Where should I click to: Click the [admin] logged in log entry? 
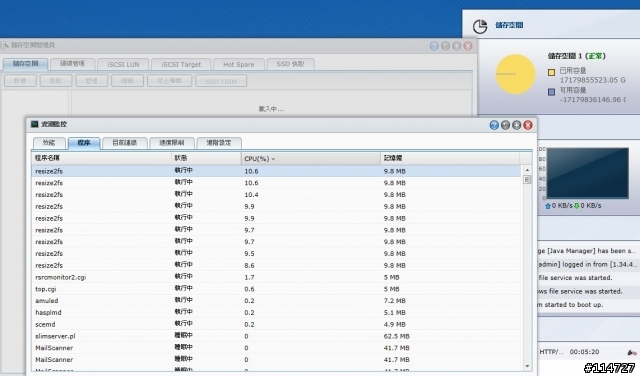coord(587,265)
